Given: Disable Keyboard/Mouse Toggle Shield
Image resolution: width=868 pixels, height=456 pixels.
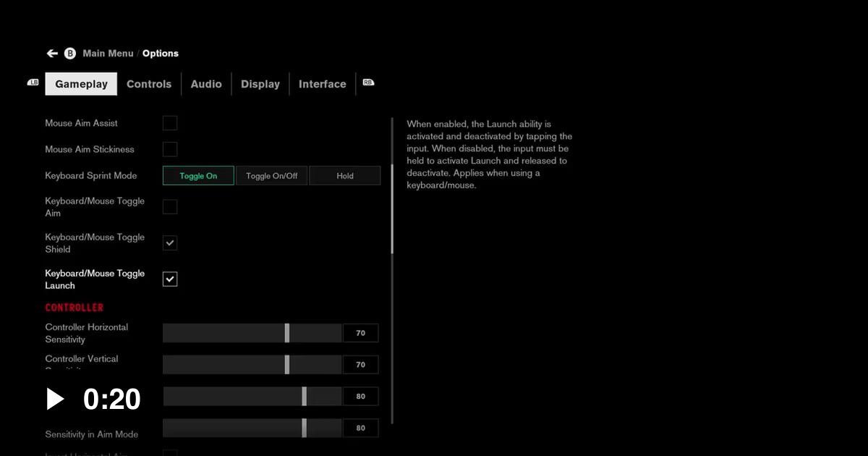Looking at the screenshot, I should [170, 242].
